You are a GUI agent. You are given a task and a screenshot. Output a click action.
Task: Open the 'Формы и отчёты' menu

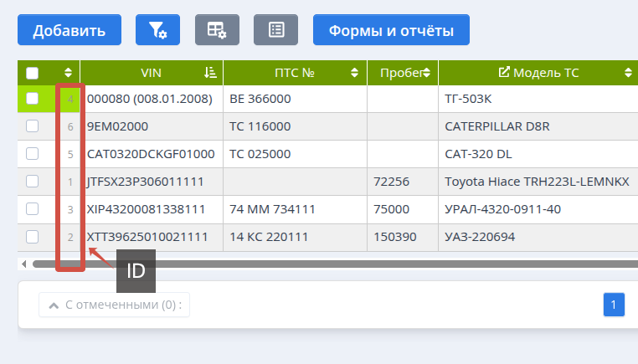point(390,31)
